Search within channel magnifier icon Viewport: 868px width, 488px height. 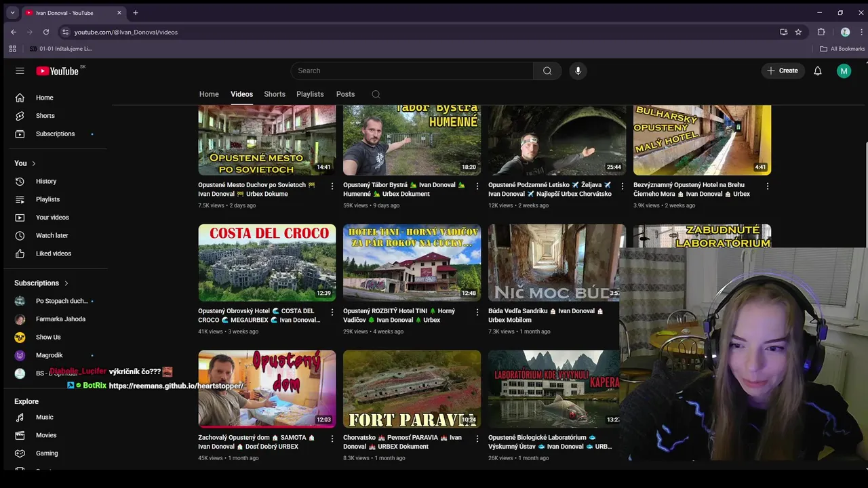[x=376, y=94]
